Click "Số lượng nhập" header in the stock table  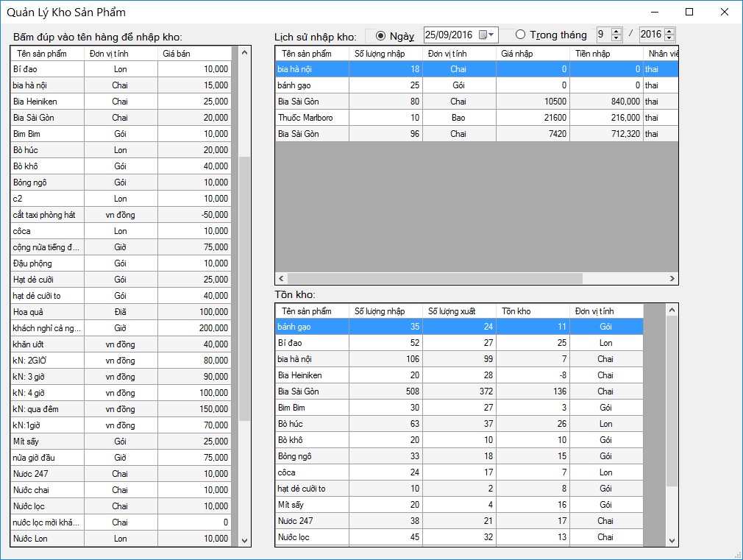385,311
